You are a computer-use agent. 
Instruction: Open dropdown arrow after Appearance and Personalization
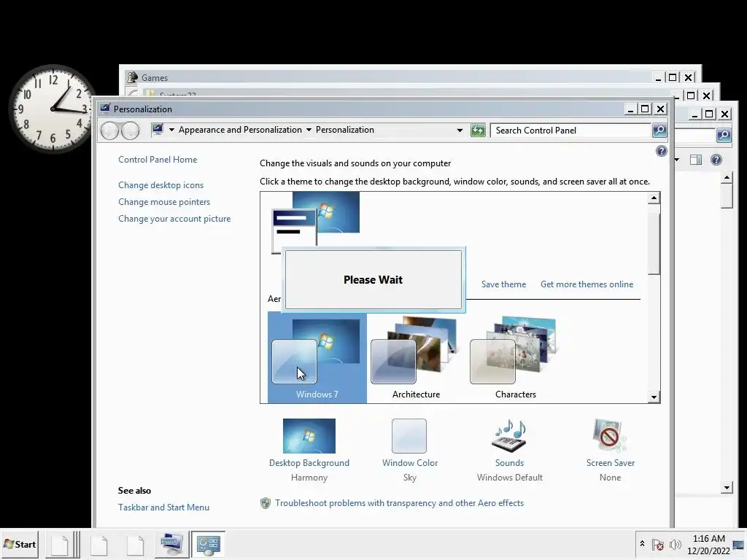tap(309, 130)
